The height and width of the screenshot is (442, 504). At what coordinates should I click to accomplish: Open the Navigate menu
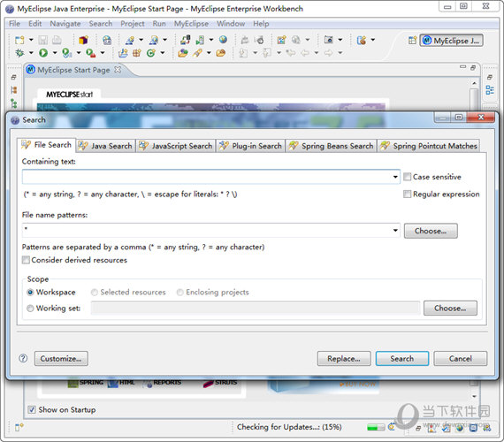(x=65, y=24)
